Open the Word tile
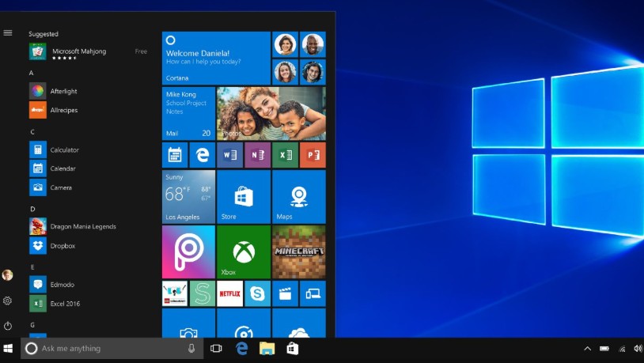This screenshot has width=644, height=363. pyautogui.click(x=229, y=155)
